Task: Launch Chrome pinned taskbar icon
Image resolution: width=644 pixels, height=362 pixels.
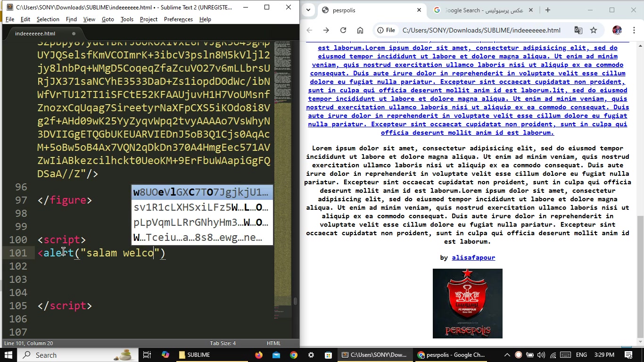Action: point(294,355)
